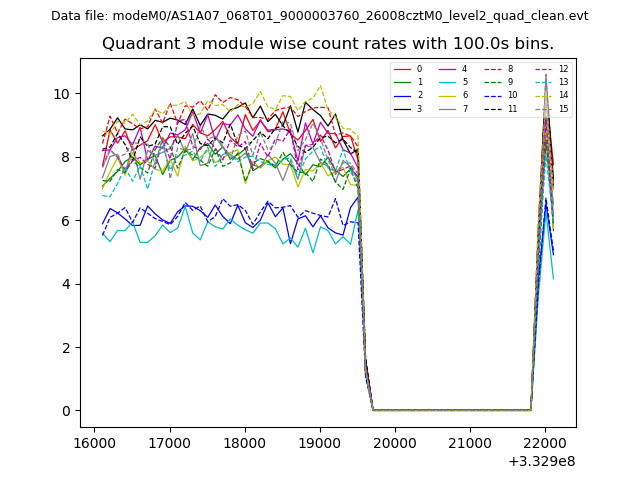The width and height of the screenshot is (640, 480).
Task: Click the y-axis tick label 6
Action: click(x=66, y=221)
